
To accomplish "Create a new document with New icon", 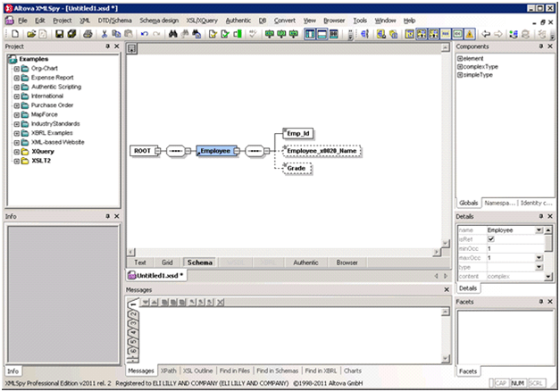I will click(x=15, y=34).
